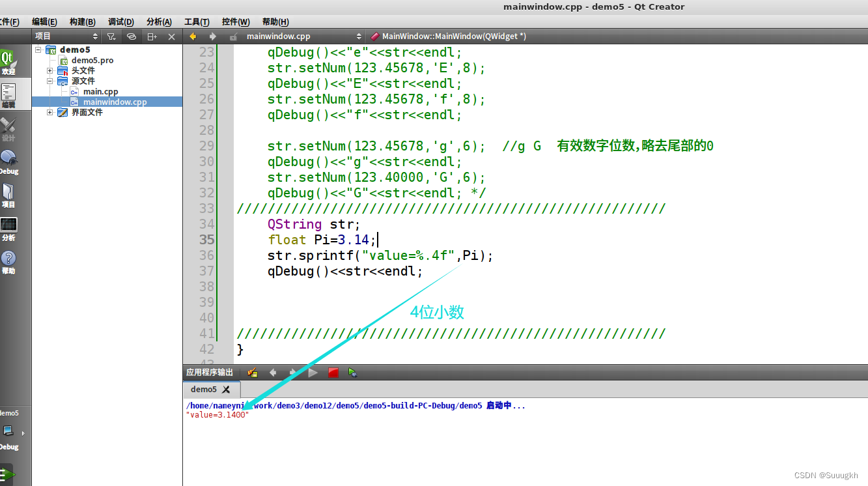868x486 pixels.
Task: Click the closing brace on line 42
Action: [240, 349]
